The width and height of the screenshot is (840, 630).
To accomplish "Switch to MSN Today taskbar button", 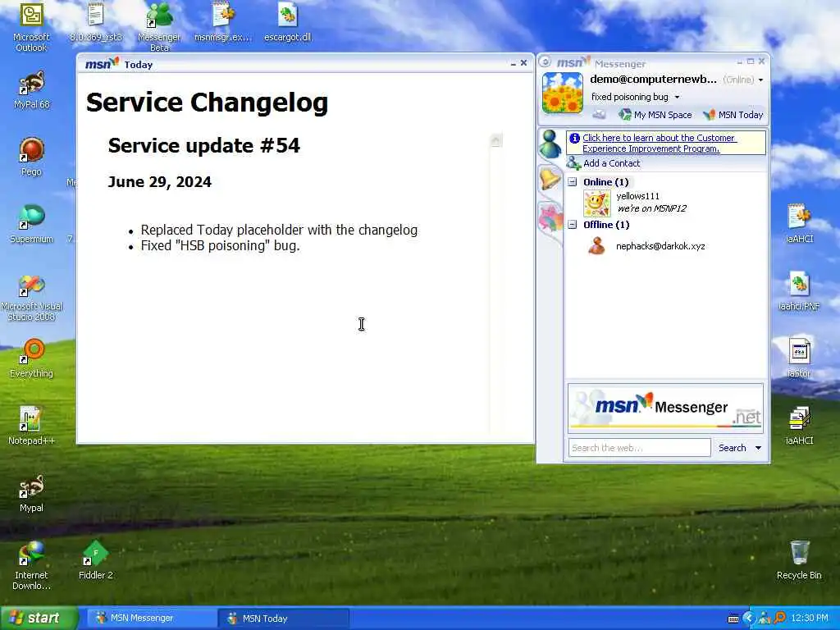I will 283,619.
